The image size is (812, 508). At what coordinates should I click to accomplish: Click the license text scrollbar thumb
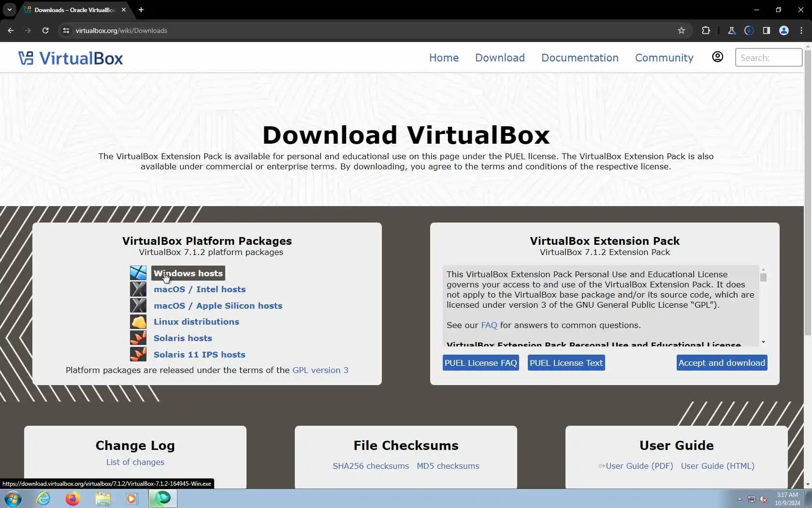[x=763, y=277]
